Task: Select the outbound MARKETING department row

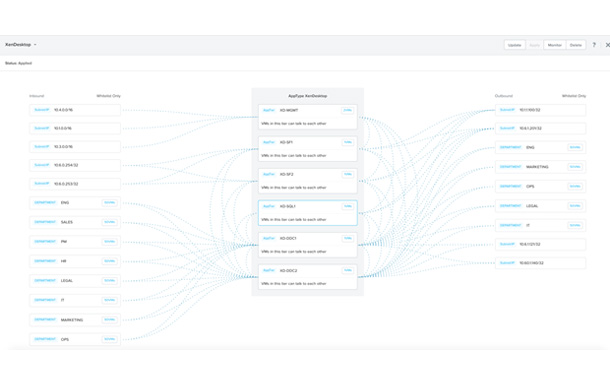Action: (540, 167)
